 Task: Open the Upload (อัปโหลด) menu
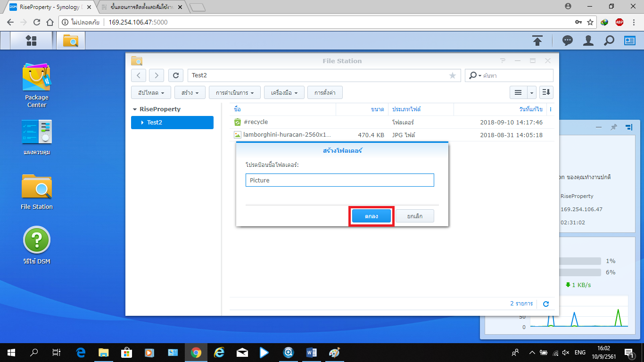tap(151, 93)
